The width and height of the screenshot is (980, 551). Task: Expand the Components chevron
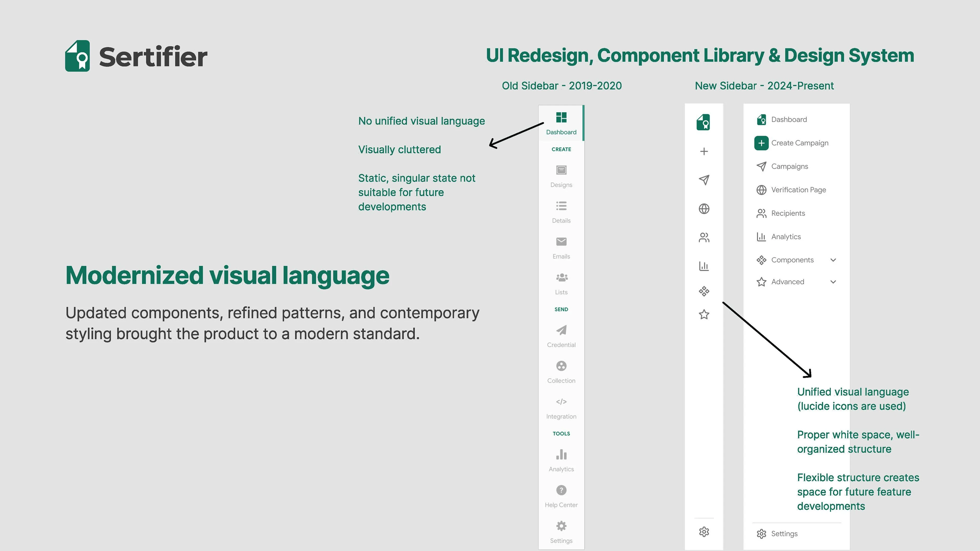click(x=833, y=260)
